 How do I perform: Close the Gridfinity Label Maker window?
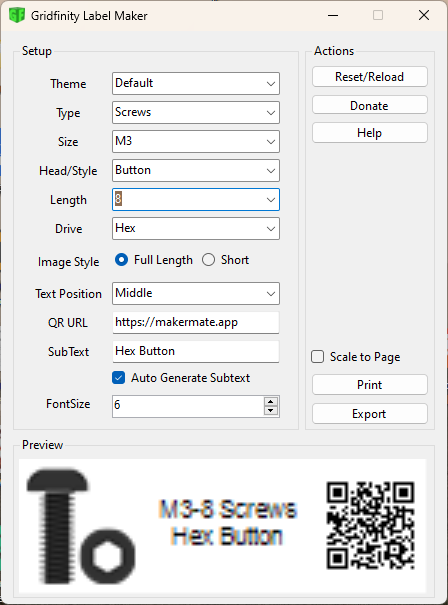pos(424,15)
